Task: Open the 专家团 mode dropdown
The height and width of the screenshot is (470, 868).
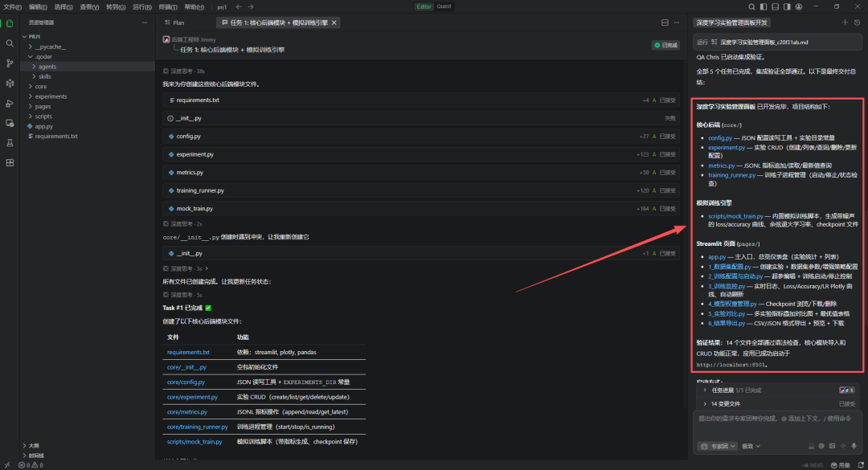Action: click(717, 445)
